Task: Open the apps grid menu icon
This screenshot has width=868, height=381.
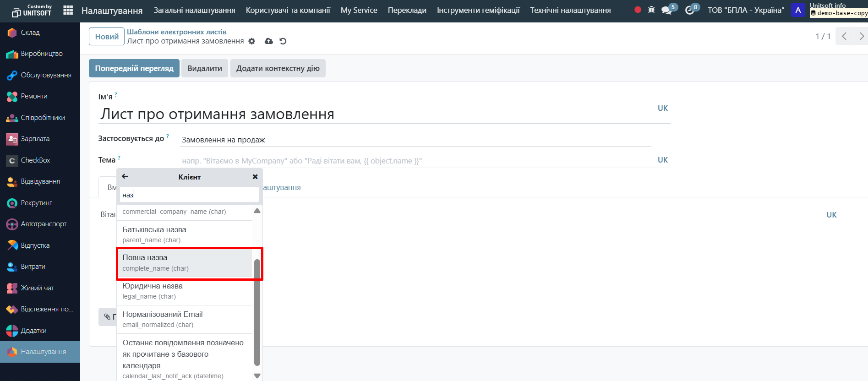Action: 68,10
